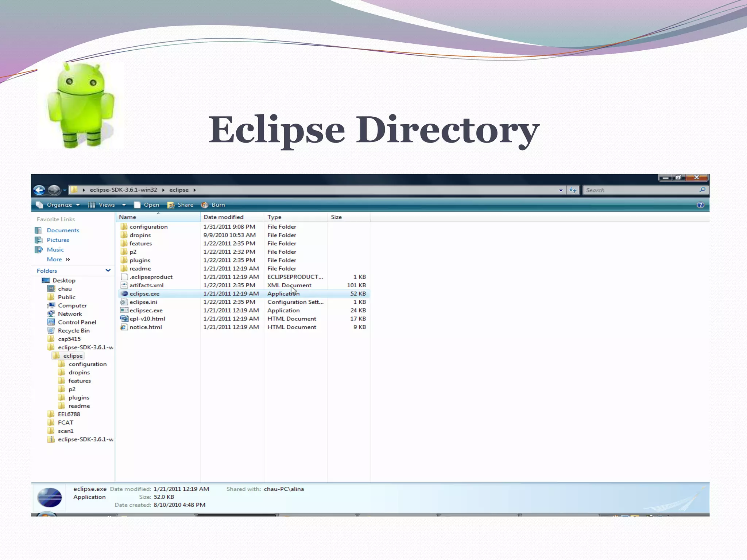The height and width of the screenshot is (560, 747).
Task: Click Configuration Sett... type of eclipse.ini
Action: (295, 302)
